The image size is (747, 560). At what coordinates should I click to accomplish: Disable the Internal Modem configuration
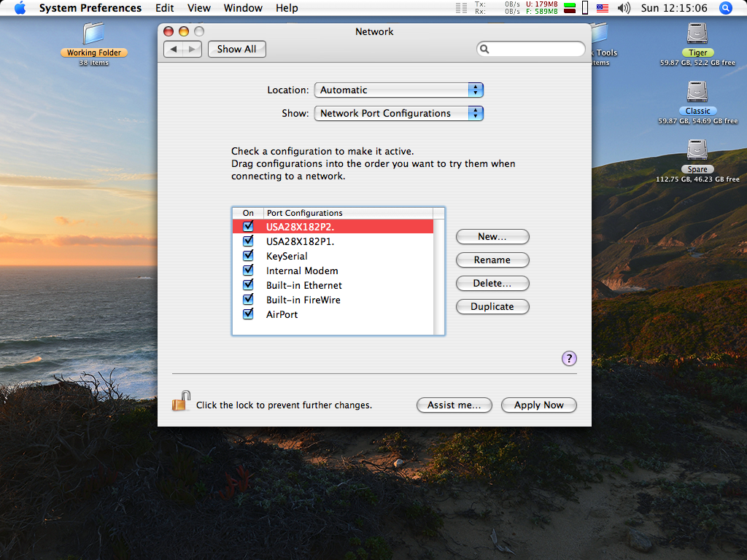point(248,271)
